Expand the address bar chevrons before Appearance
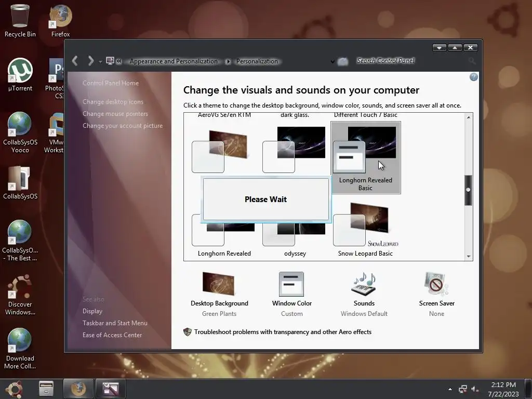This screenshot has height=399, width=532. point(119,61)
